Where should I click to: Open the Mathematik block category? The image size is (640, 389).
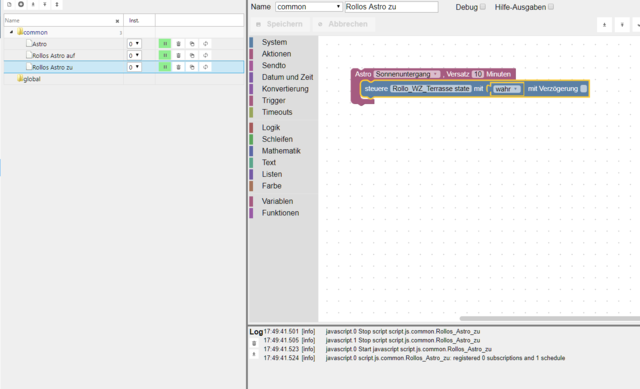pos(281,151)
